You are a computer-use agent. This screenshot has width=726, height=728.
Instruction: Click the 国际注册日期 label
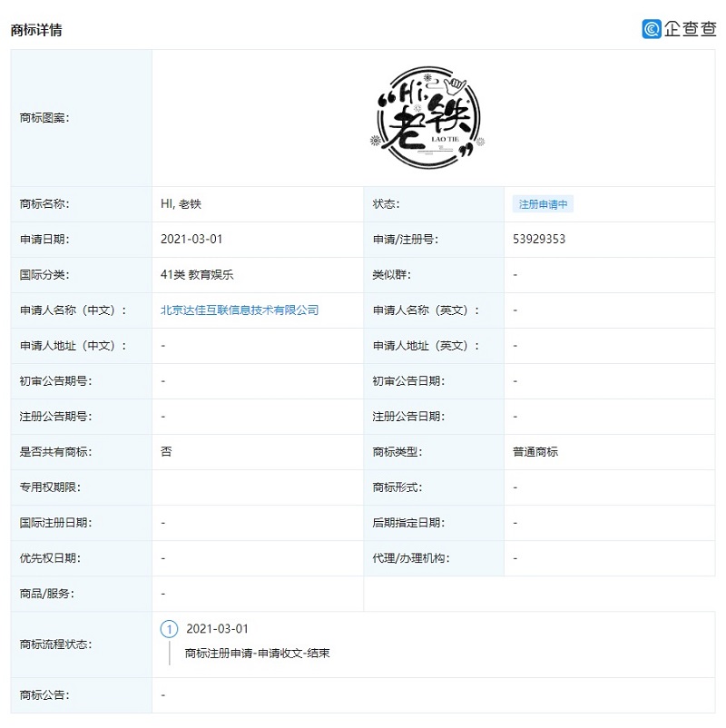tap(55, 523)
